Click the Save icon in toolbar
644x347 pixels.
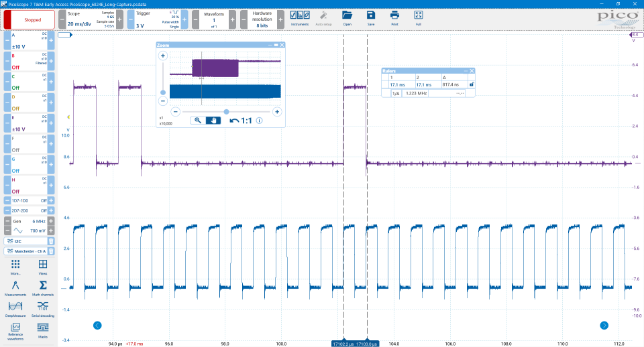[x=371, y=17]
